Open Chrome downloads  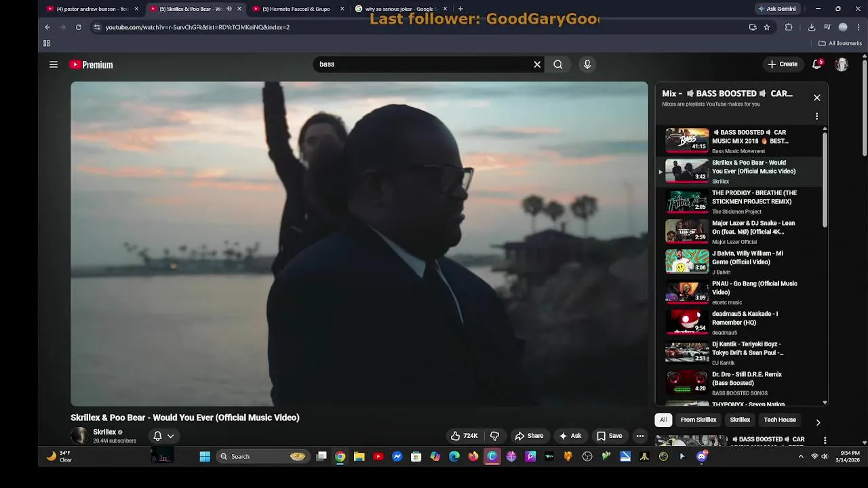pos(812,27)
